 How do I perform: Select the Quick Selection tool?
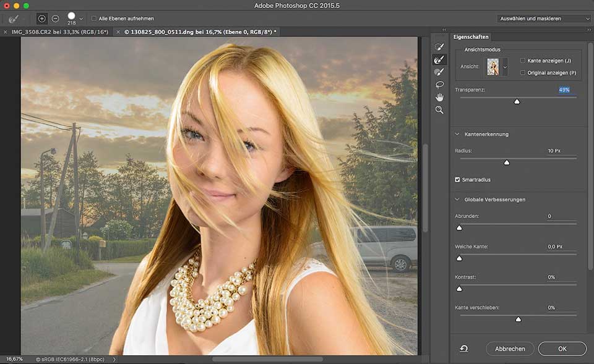click(439, 47)
